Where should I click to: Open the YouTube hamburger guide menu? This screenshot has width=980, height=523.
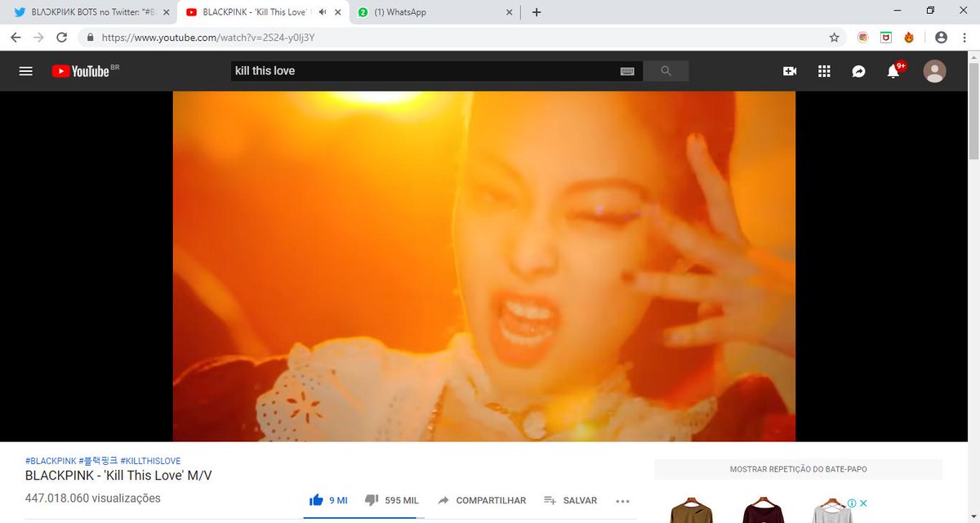coord(25,71)
